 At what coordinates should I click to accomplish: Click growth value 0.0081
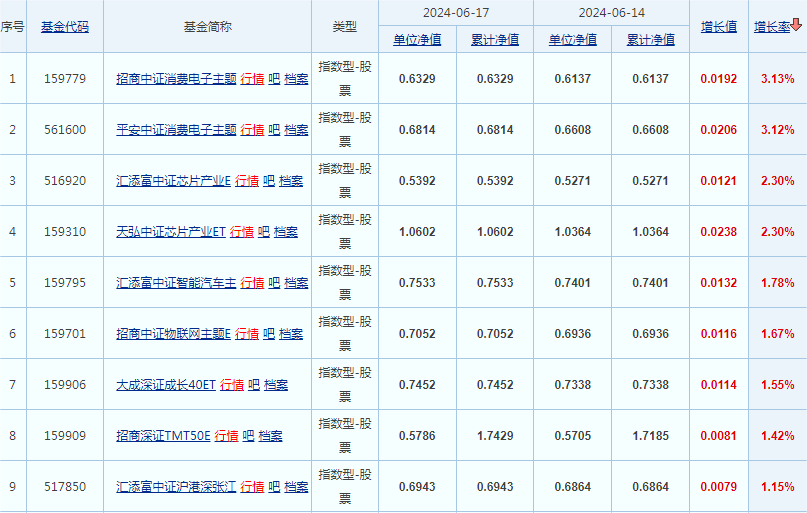click(719, 435)
